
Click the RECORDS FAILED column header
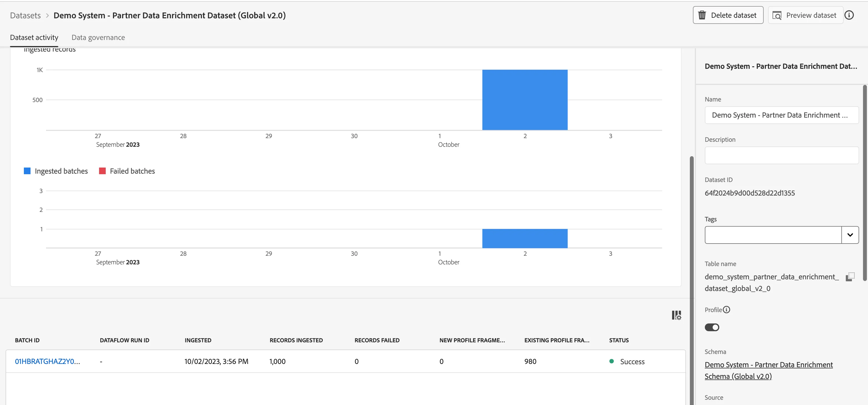(x=377, y=340)
